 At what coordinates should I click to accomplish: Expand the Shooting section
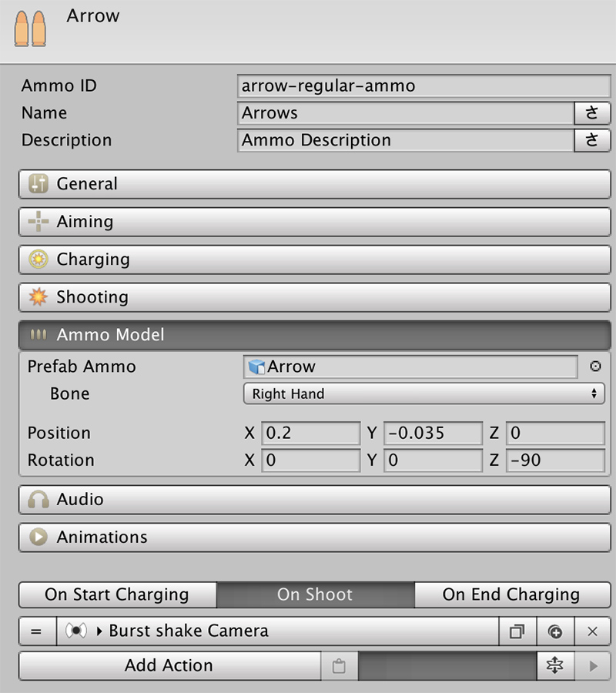(315, 297)
